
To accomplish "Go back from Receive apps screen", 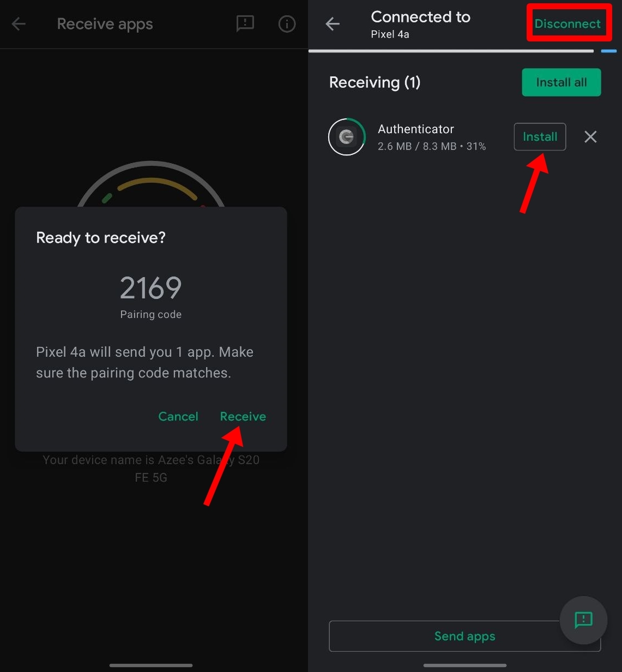I will 19,24.
